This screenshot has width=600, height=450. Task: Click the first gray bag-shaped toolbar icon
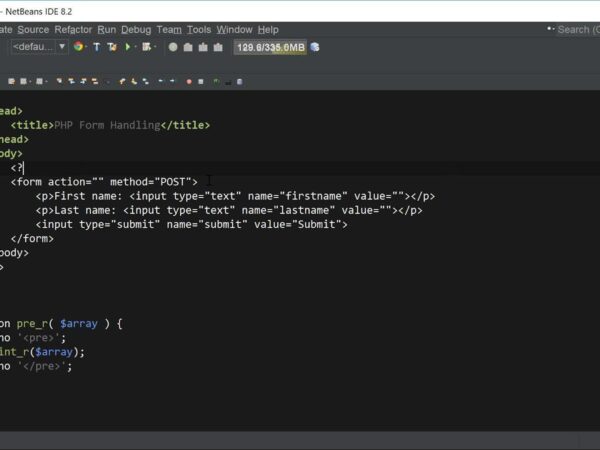coord(188,47)
